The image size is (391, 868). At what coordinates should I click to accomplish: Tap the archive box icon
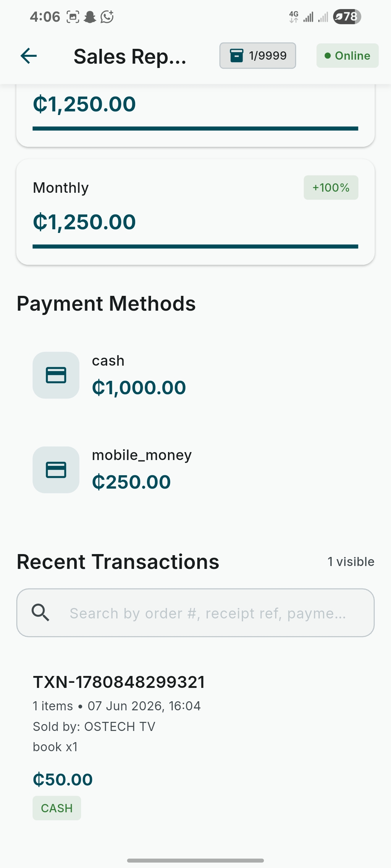(237, 56)
